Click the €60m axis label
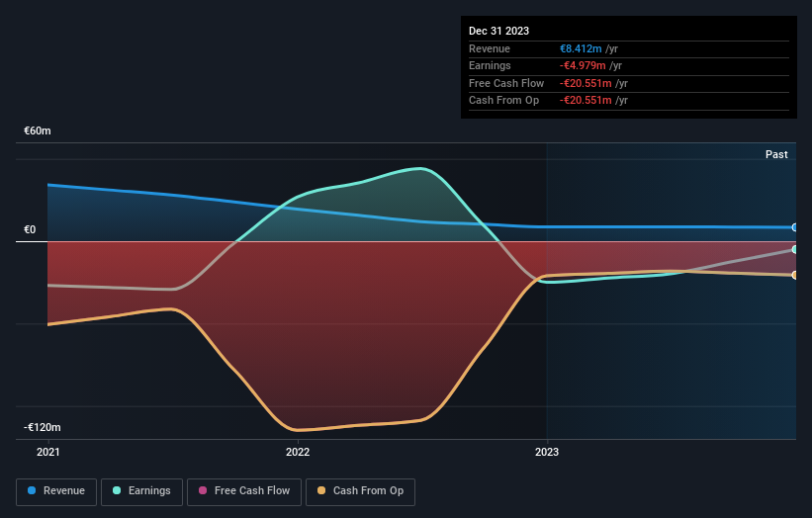The image size is (812, 518). [38, 130]
